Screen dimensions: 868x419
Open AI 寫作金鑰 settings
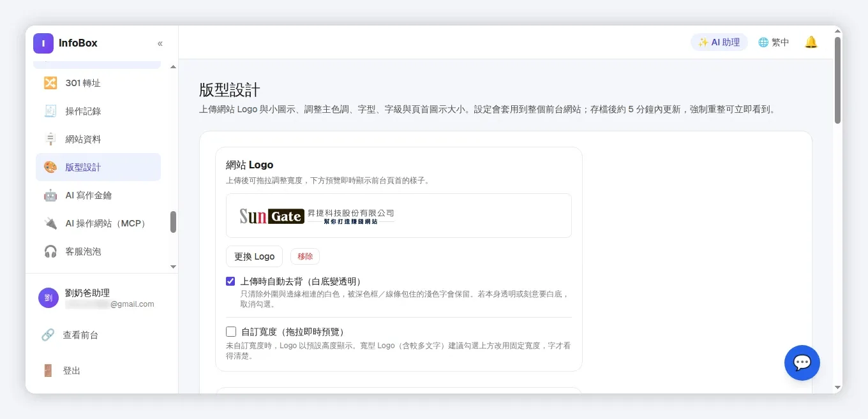pyautogui.click(x=98, y=195)
